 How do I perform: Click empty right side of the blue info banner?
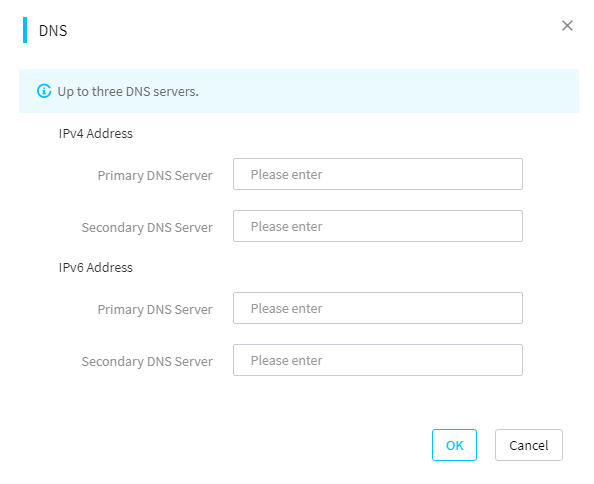(x=417, y=91)
